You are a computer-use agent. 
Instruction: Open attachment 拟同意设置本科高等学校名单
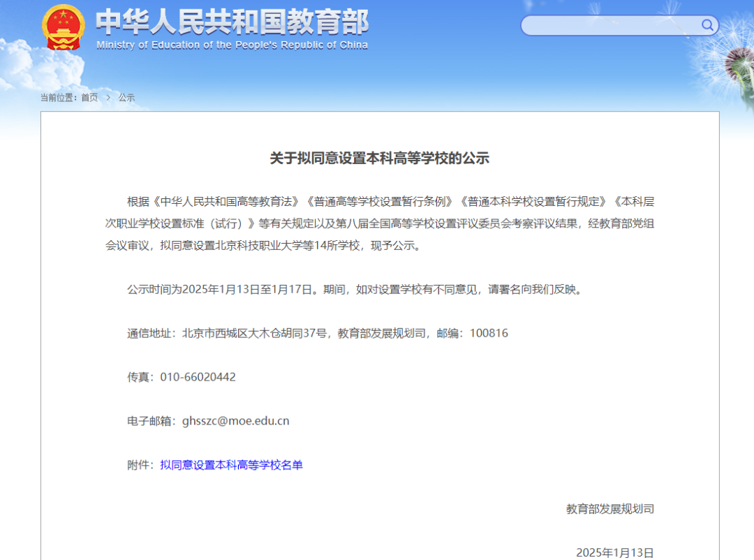click(x=231, y=465)
